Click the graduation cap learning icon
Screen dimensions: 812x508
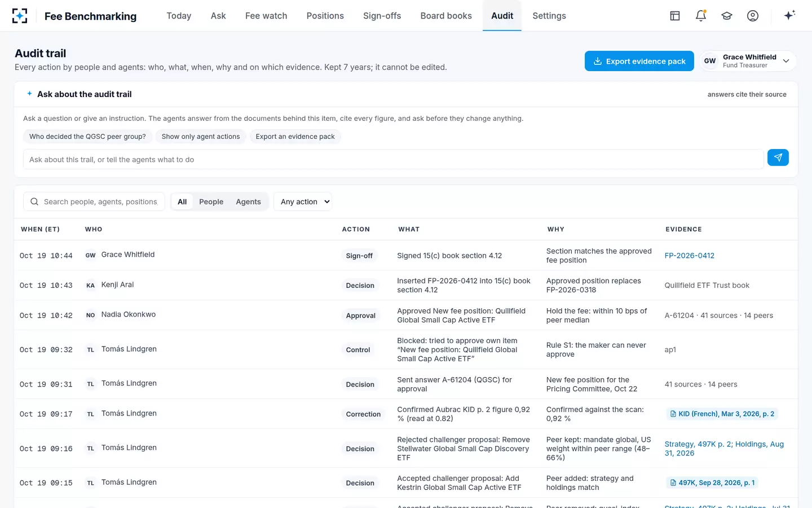(727, 16)
